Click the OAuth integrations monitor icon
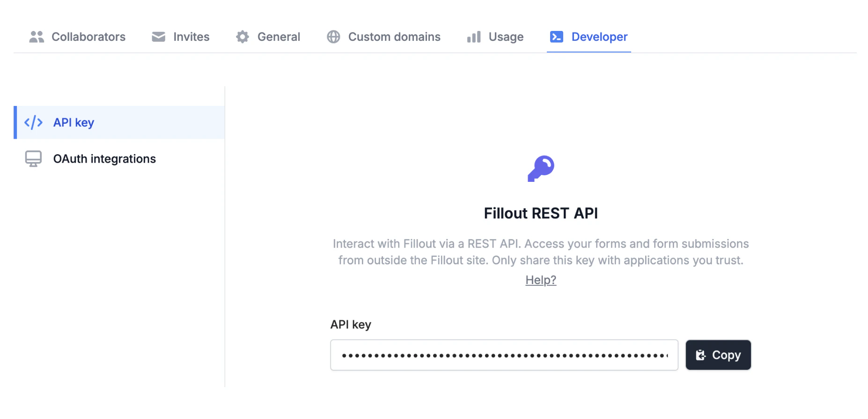868x419 pixels. click(33, 159)
